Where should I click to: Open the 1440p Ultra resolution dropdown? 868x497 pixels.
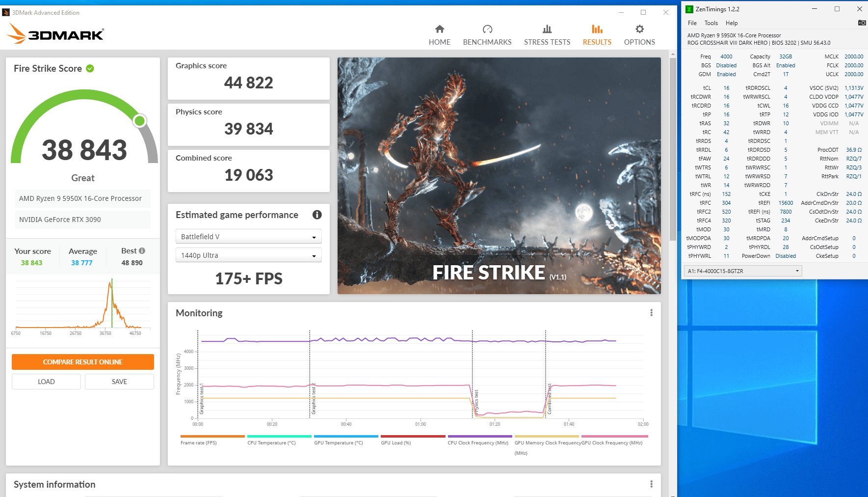tap(248, 255)
